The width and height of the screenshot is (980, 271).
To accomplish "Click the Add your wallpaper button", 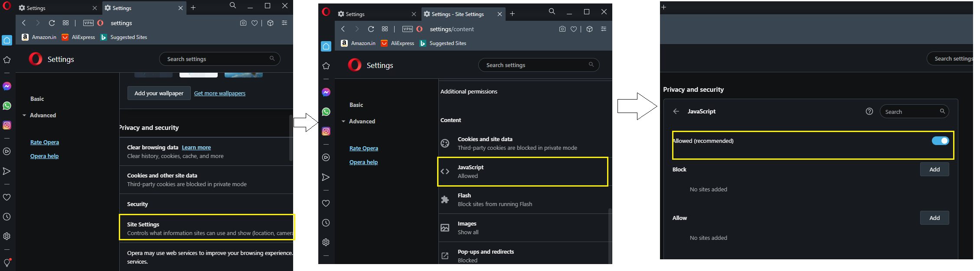I will click(159, 93).
